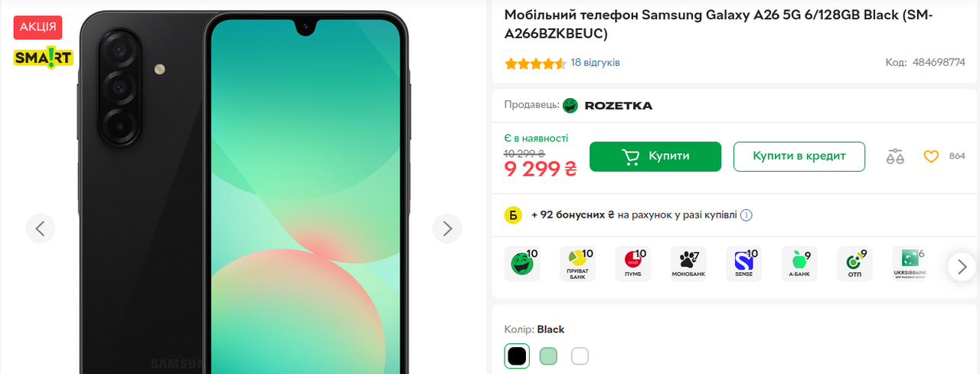Add product to comparison with scales icon

coord(895,156)
